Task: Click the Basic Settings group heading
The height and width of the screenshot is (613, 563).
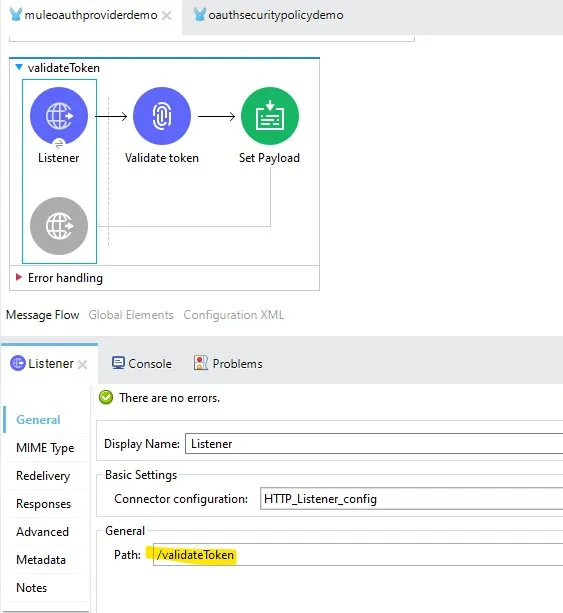Action: [x=141, y=475]
